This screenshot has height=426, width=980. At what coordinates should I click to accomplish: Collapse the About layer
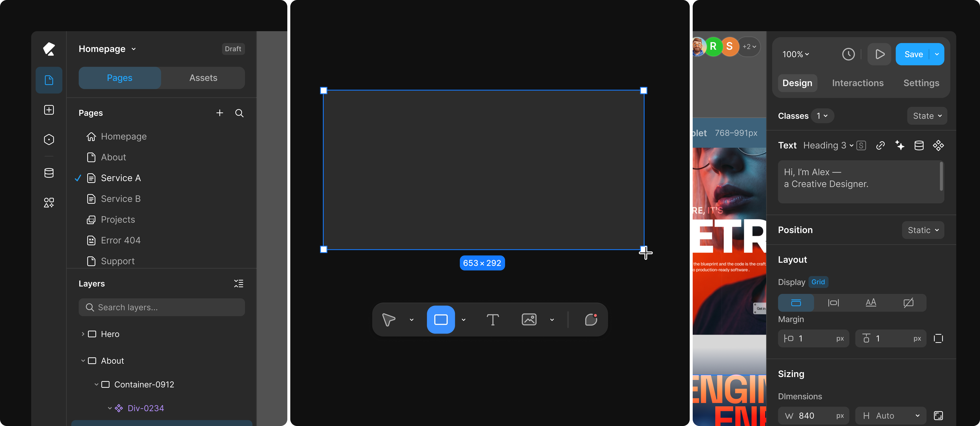coord(83,361)
